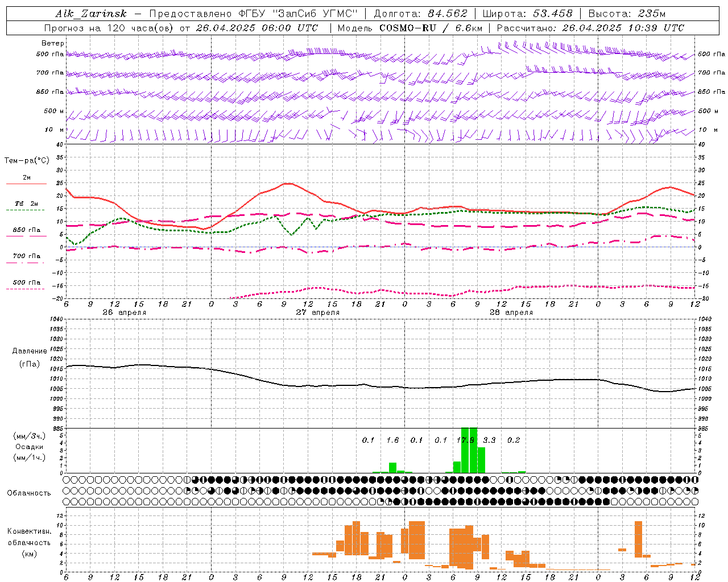The image size is (728, 582).
Task: Click the 700 гПа temperature legend entry
Action: click(x=26, y=256)
